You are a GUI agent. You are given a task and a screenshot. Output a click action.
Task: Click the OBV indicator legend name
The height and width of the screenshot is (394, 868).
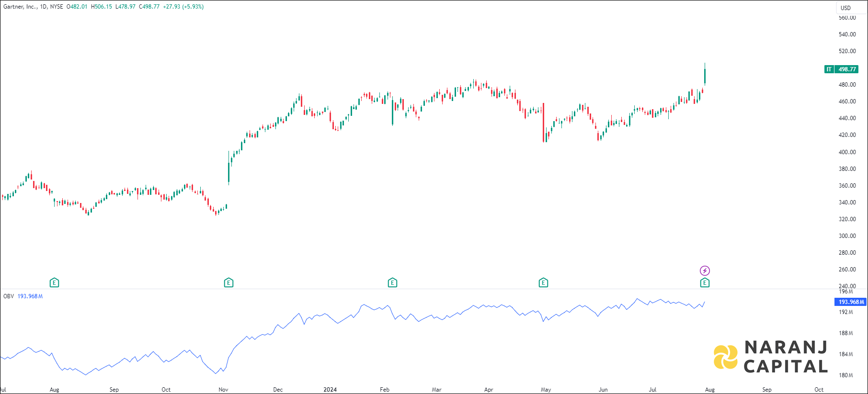click(x=9, y=296)
